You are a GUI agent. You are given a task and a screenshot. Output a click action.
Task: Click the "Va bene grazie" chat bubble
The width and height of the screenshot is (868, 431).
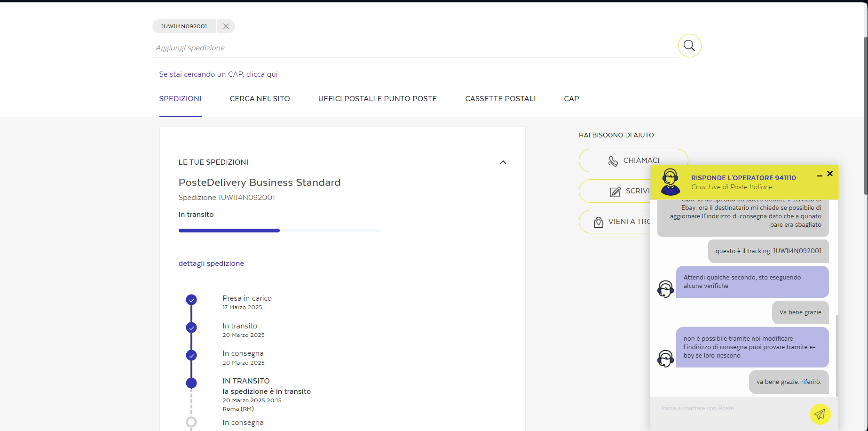pos(800,312)
